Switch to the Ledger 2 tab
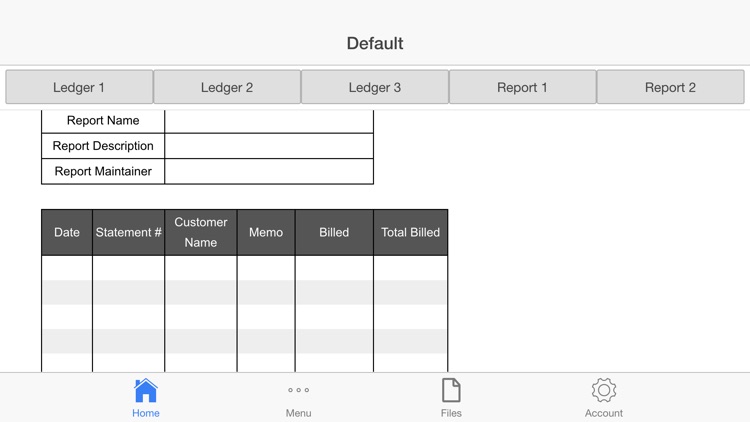Image resolution: width=750 pixels, height=422 pixels. (227, 87)
